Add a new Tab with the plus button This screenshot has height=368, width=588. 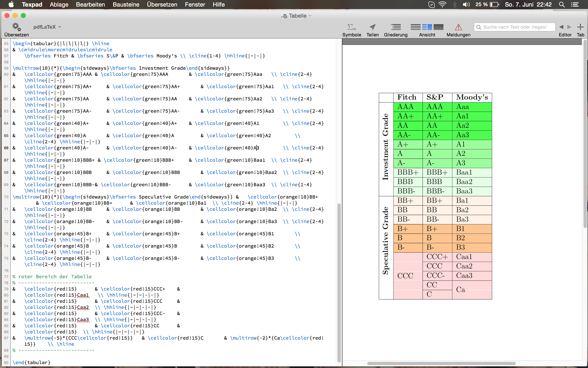tap(580, 27)
